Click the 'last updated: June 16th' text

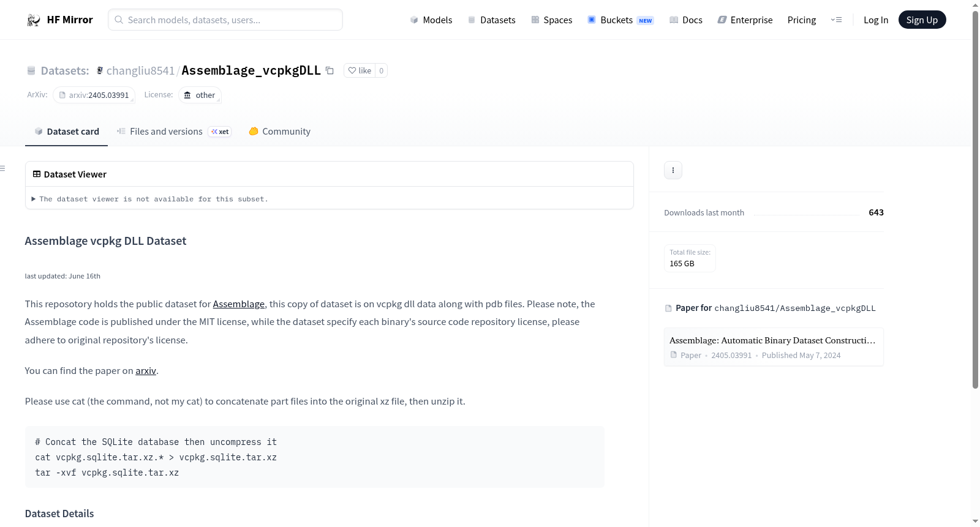[x=62, y=276]
